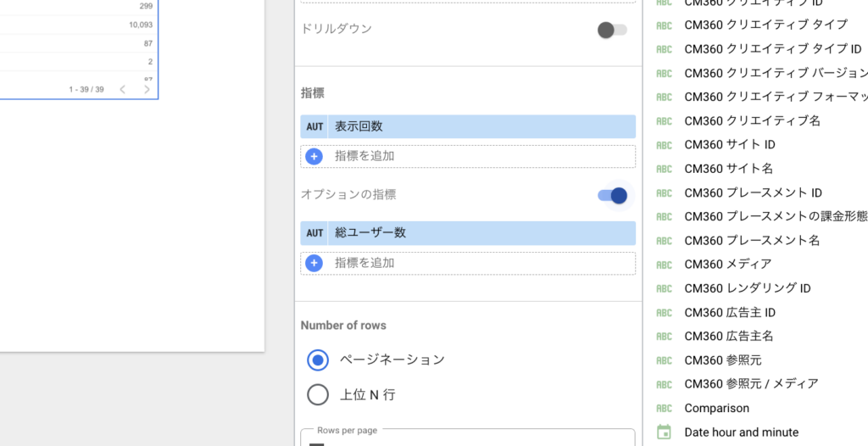The image size is (868, 446).
Task: Click the ABC icon next to Comparison
Action: (x=664, y=409)
